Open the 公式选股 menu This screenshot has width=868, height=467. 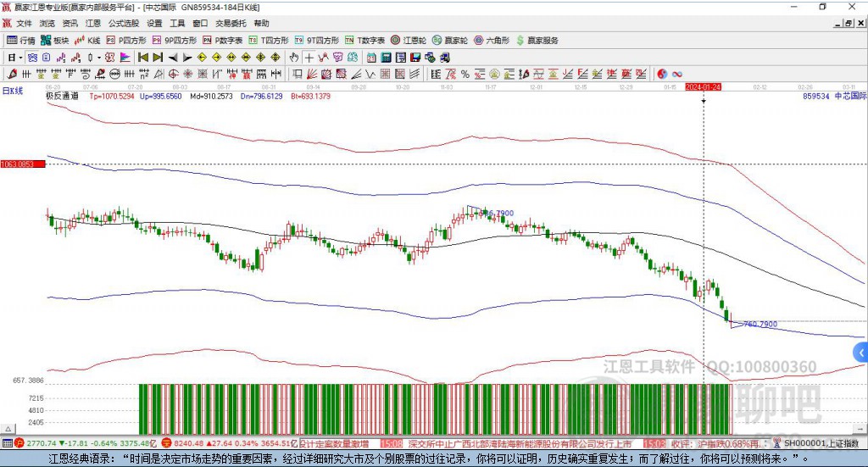click(124, 24)
